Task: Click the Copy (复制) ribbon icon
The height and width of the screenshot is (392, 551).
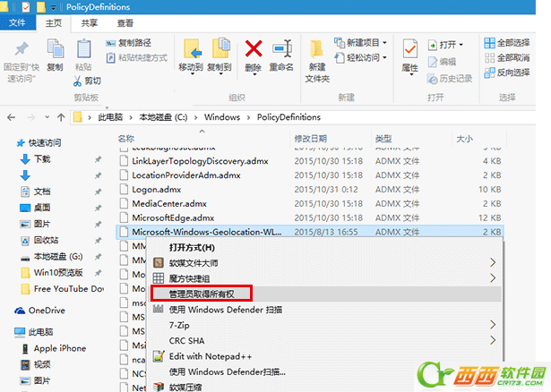Action: click(x=56, y=49)
